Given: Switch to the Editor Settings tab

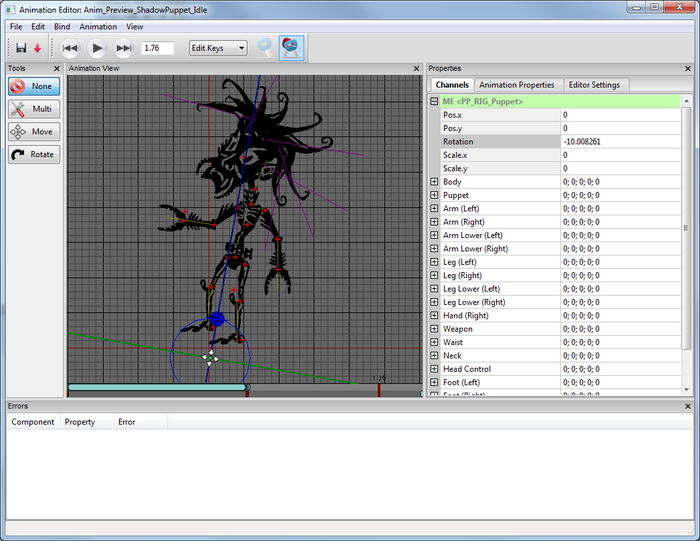Looking at the screenshot, I should (594, 85).
